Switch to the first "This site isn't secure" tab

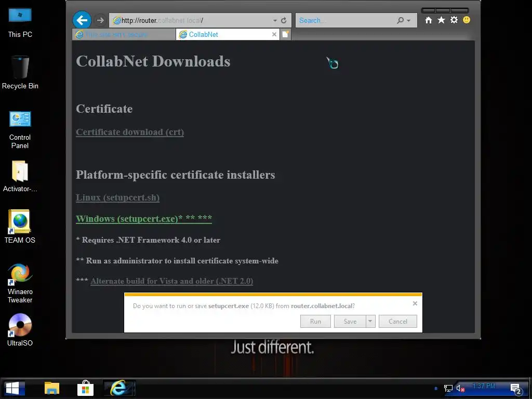tap(124, 34)
